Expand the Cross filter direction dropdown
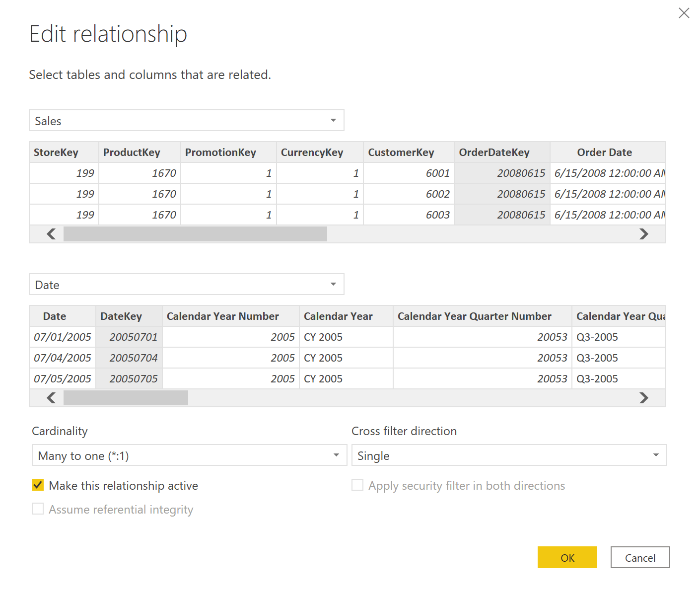Image resolution: width=700 pixels, height=597 pixels. [x=508, y=455]
